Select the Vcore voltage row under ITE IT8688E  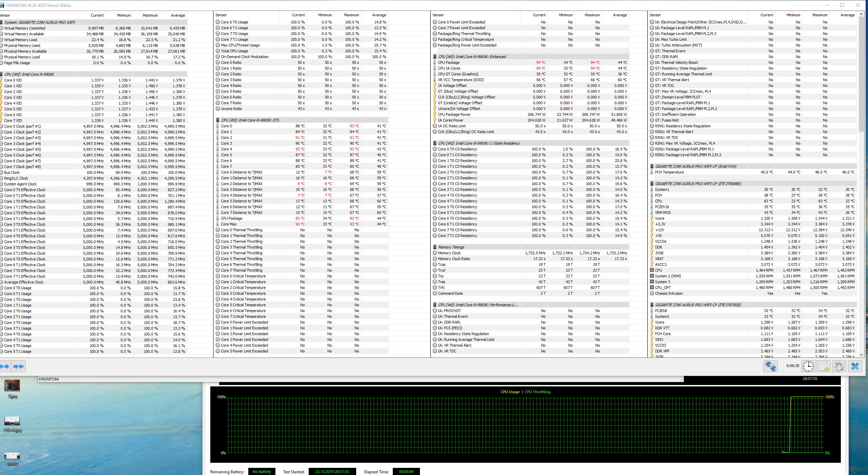tap(659, 218)
